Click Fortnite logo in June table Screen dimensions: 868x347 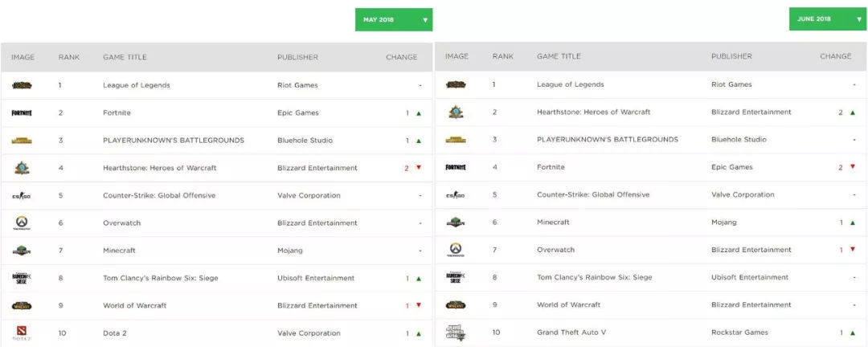(x=457, y=167)
